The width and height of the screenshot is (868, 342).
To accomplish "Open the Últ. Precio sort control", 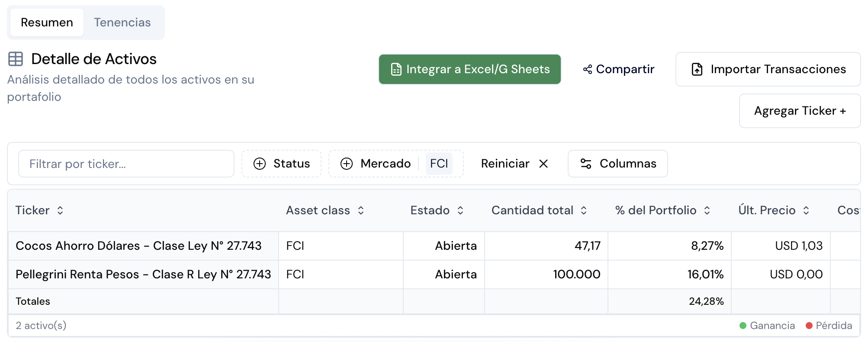I will (806, 210).
